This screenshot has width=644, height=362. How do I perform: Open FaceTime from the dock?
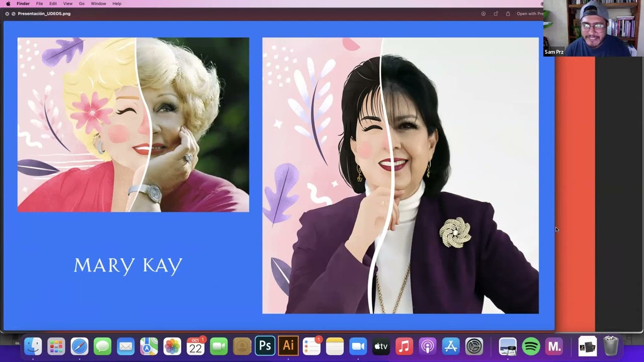tap(219, 346)
